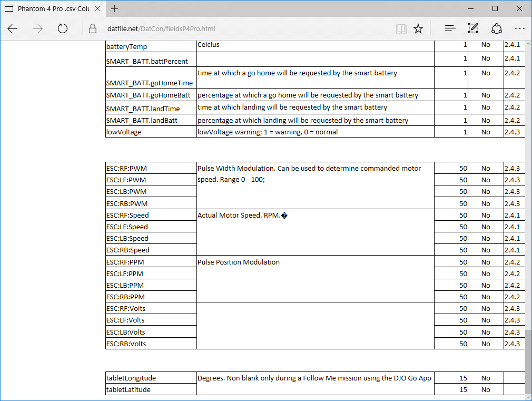Click scrollbar down arrow at bottom
This screenshot has height=401, width=532.
click(x=528, y=396)
